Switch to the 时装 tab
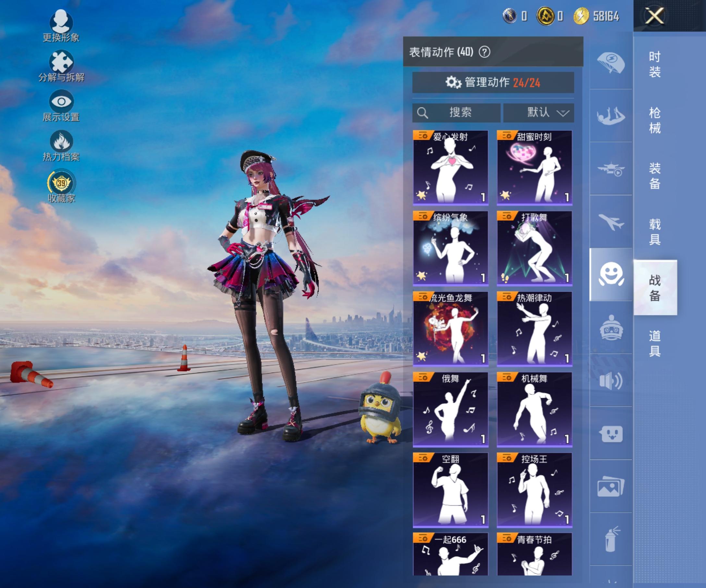The image size is (706, 588). click(654, 64)
